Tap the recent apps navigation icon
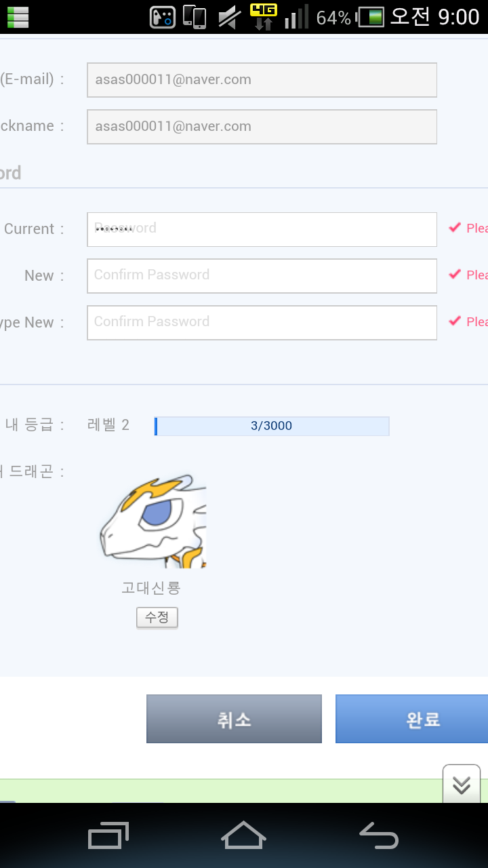 pos(108,835)
